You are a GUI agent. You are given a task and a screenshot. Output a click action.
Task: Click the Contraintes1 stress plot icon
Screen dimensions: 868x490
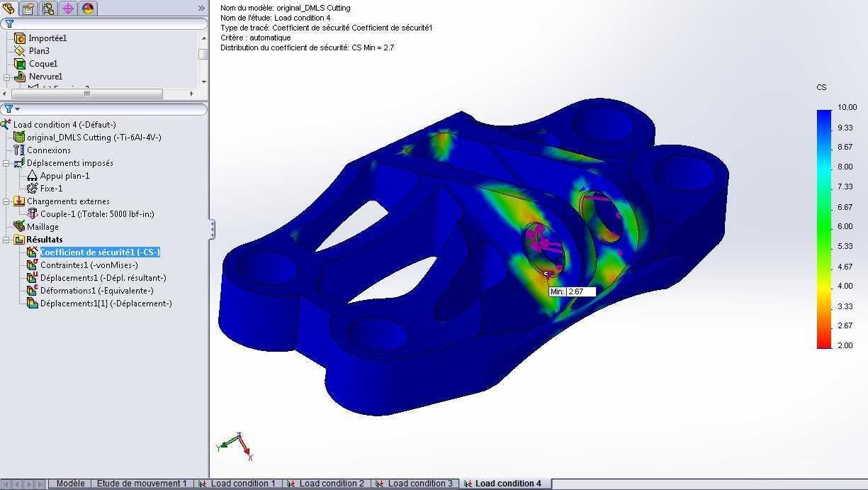click(x=33, y=265)
